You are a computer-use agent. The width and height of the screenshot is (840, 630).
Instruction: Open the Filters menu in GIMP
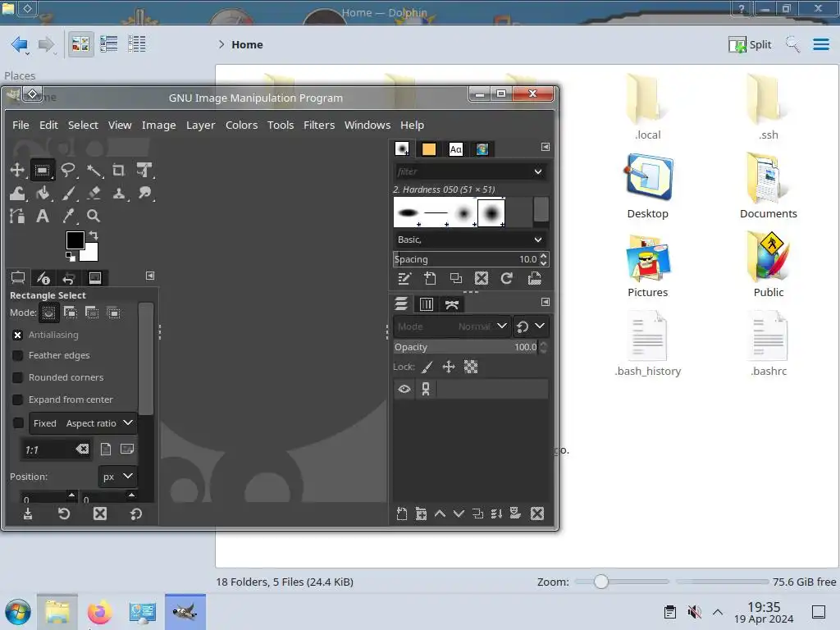click(x=319, y=125)
